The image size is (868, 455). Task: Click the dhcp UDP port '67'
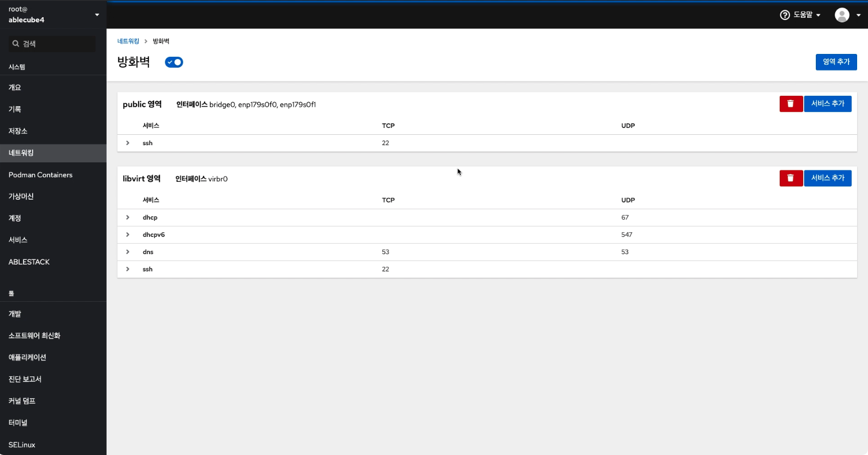tap(625, 217)
